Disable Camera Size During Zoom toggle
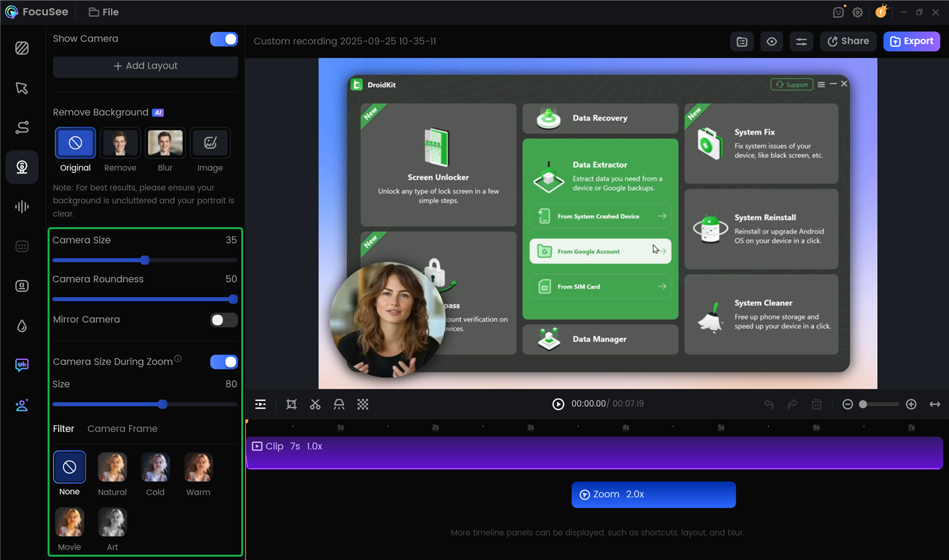Viewport: 949px width, 560px height. (x=224, y=362)
